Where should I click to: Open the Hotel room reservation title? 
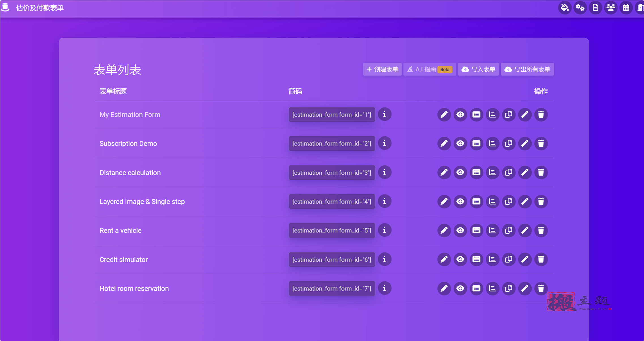(134, 289)
